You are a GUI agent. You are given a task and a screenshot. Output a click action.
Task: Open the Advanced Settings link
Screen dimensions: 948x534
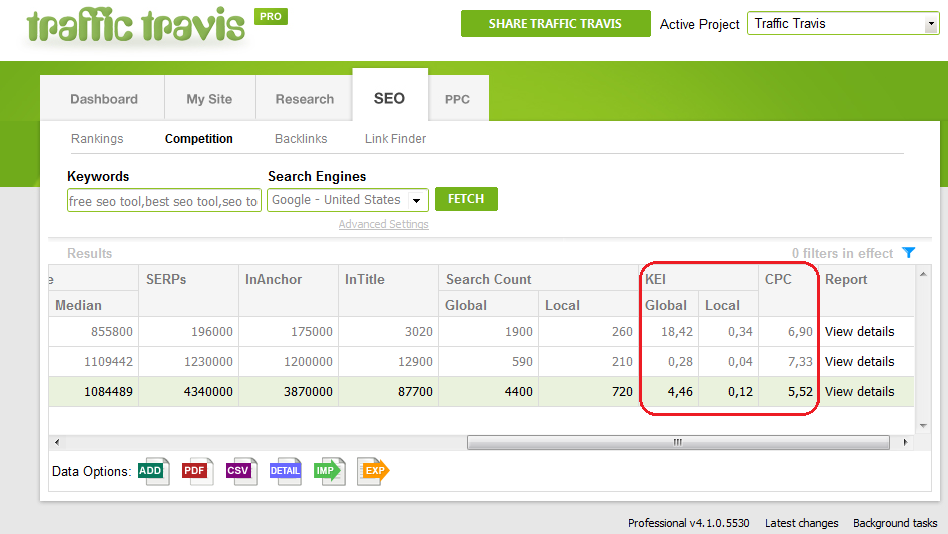(x=383, y=224)
